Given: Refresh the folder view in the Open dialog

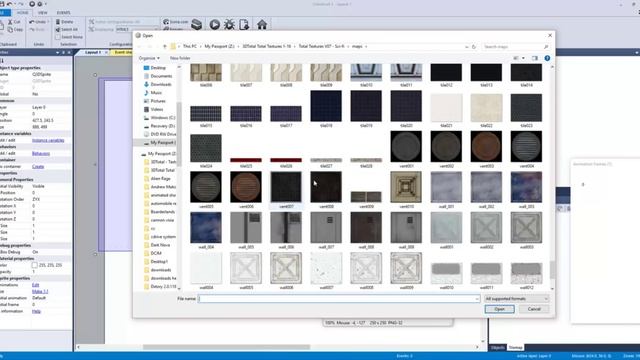Looking at the screenshot, I should [x=474, y=47].
